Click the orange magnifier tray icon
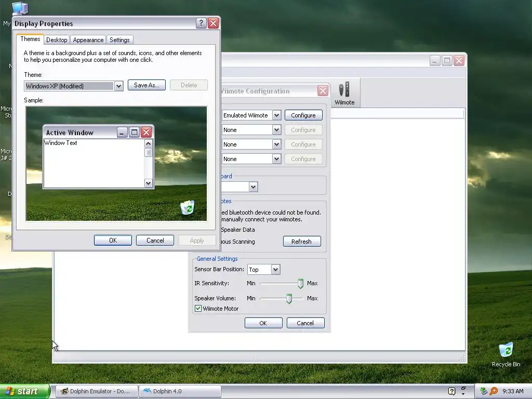Viewport: 532px width, 399px height. [x=494, y=391]
